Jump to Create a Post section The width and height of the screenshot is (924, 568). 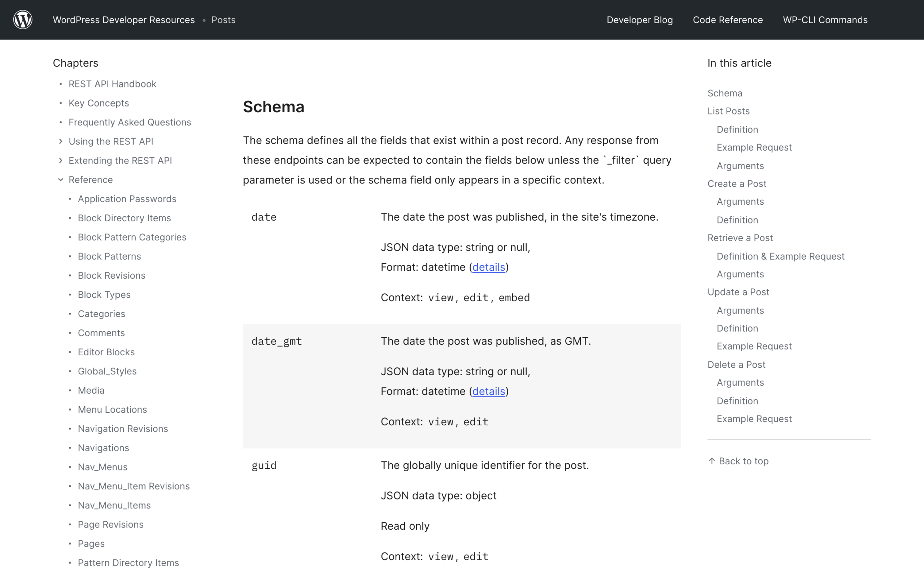(737, 184)
